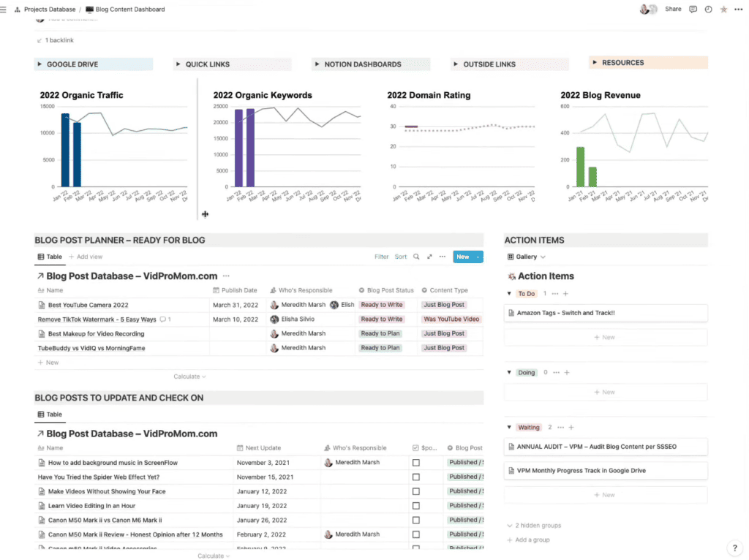
Task: Check box for Canon M50 Mark ii vs M6 row
Action: pos(416,520)
